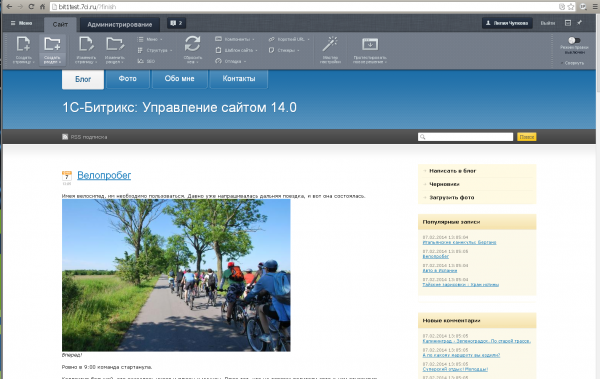Open the Фото site tab

point(127,79)
